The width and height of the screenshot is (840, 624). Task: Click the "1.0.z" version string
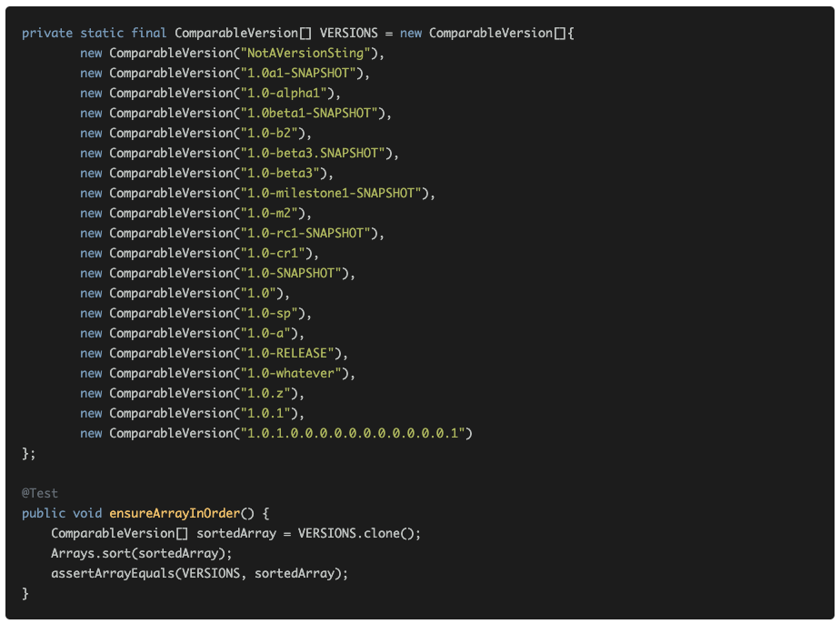(x=265, y=393)
